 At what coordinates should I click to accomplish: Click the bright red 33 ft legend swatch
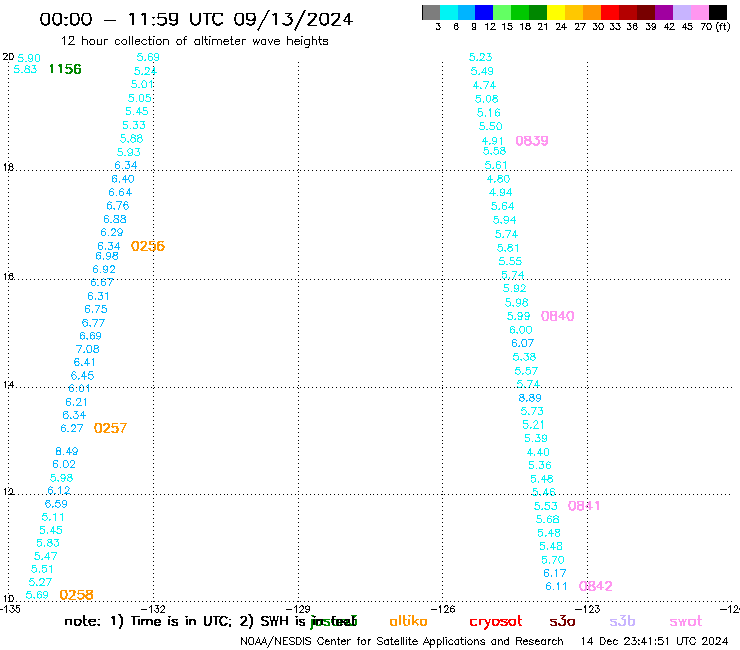pyautogui.click(x=610, y=12)
